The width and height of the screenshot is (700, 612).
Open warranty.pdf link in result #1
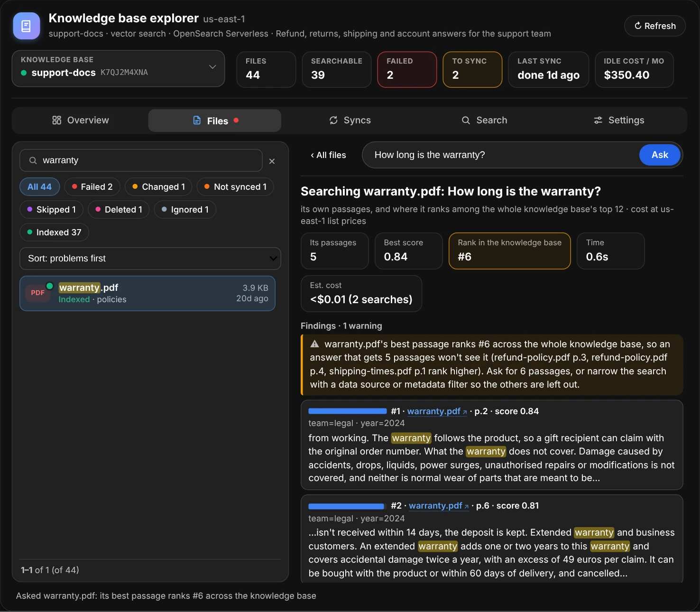point(437,411)
